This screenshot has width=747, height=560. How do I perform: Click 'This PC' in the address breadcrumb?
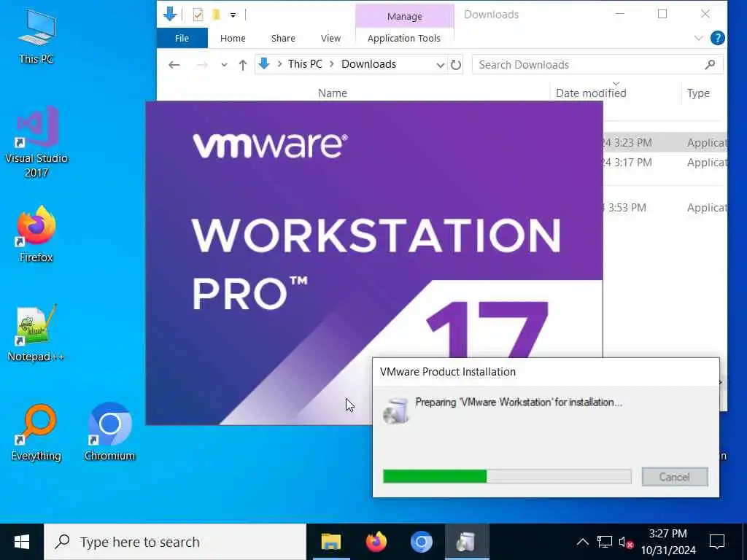[305, 64]
